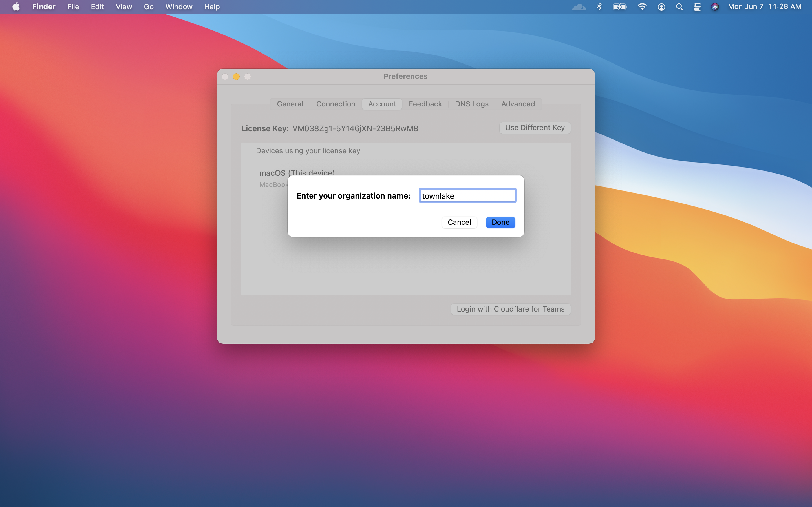Open the Window menu

[x=178, y=7]
